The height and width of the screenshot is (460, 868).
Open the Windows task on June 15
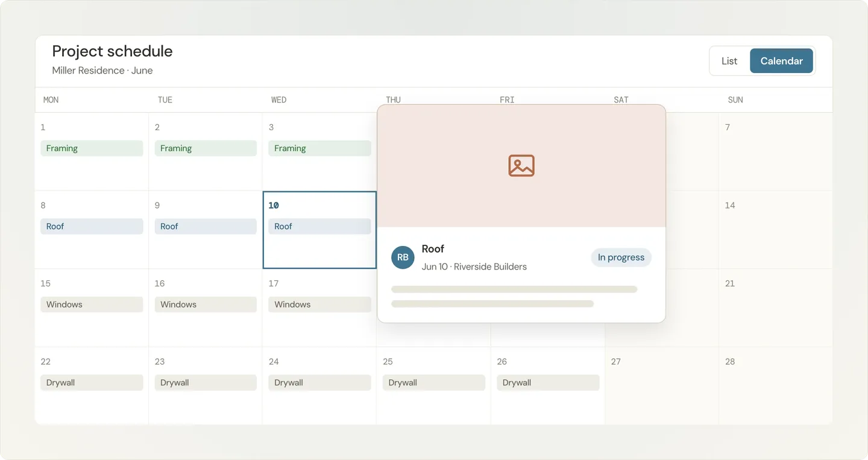click(x=92, y=304)
